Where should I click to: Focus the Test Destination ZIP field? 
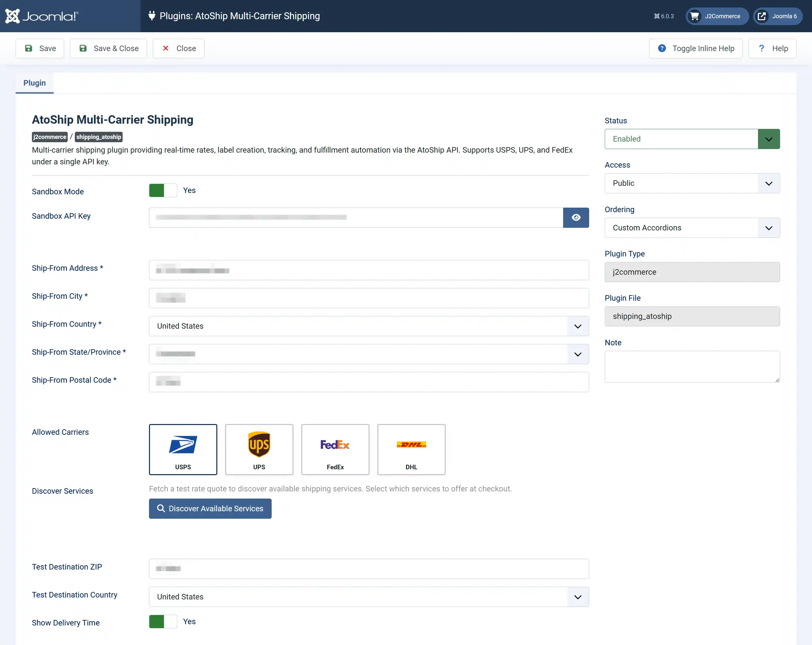point(369,569)
